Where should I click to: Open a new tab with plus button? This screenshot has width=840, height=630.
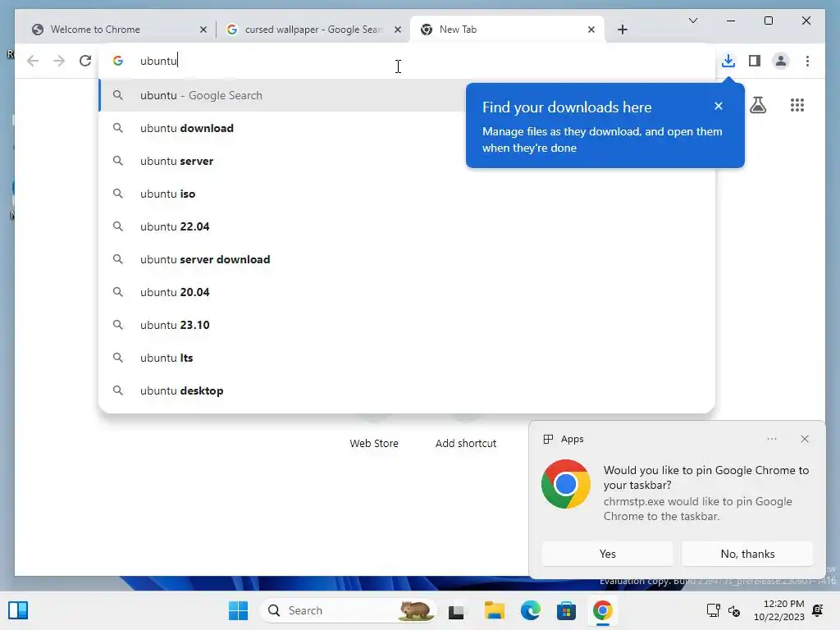[622, 30]
